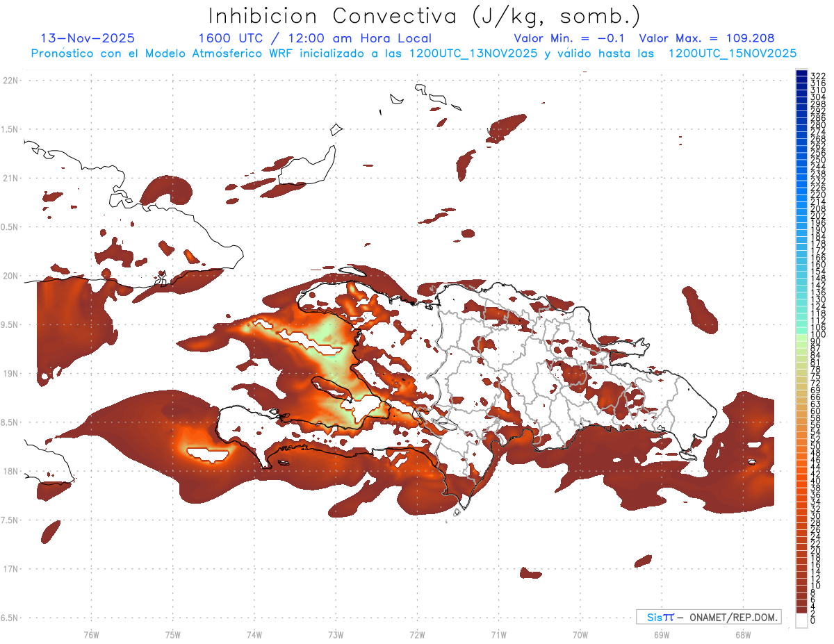Click the "0.5N" latitude label
Viewport: 834px width, 644px height.
click(x=10, y=227)
